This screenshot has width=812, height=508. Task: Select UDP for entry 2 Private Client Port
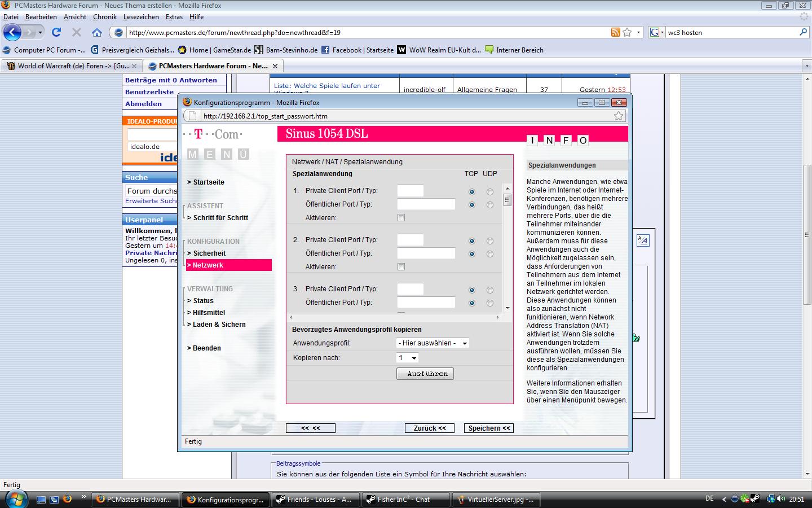pos(490,241)
